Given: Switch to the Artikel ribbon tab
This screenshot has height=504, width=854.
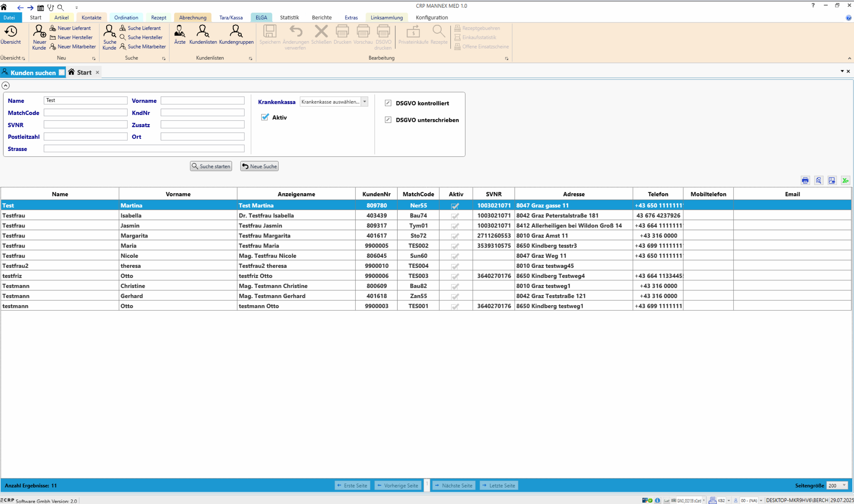Looking at the screenshot, I should pyautogui.click(x=61, y=17).
